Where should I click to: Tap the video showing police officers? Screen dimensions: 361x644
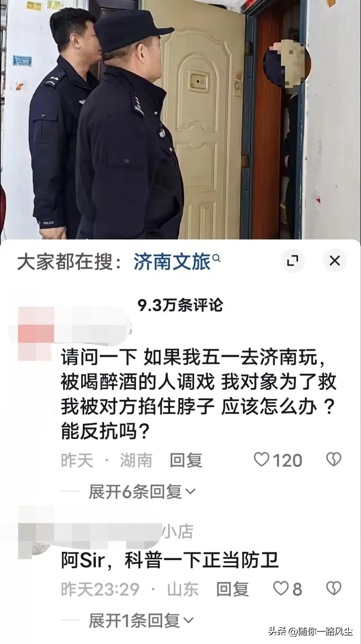click(180, 119)
